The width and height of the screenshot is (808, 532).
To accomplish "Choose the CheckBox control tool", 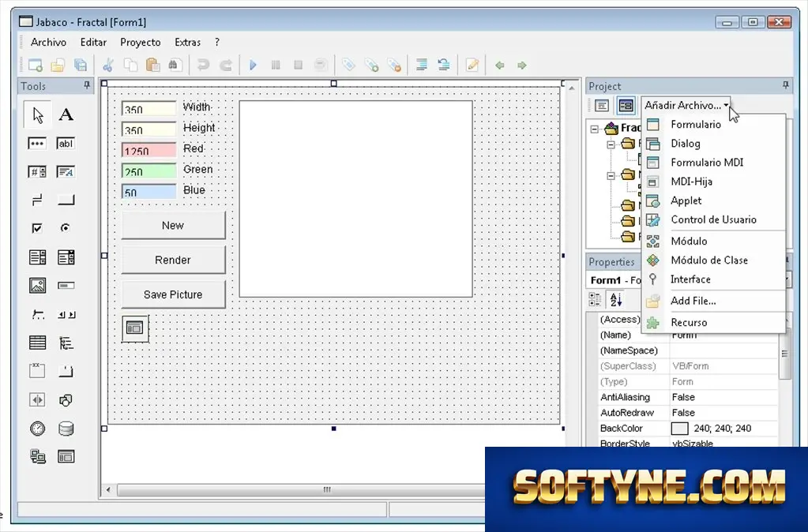I will point(37,227).
